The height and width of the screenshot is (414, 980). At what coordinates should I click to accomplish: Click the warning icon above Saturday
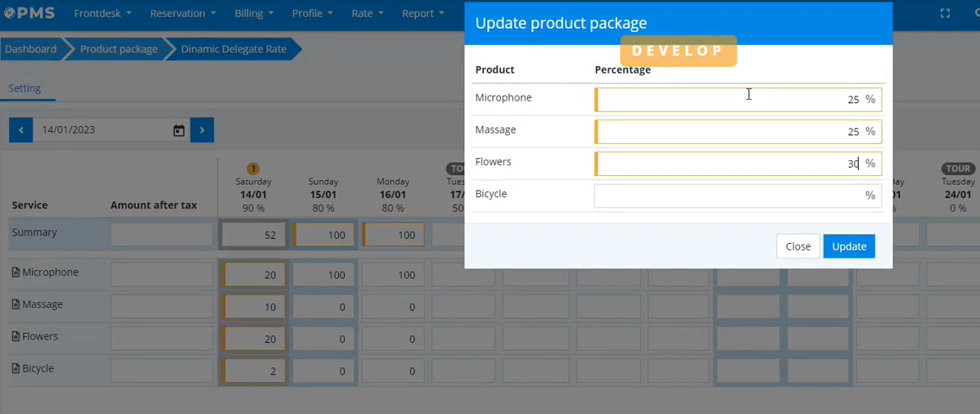click(x=253, y=169)
